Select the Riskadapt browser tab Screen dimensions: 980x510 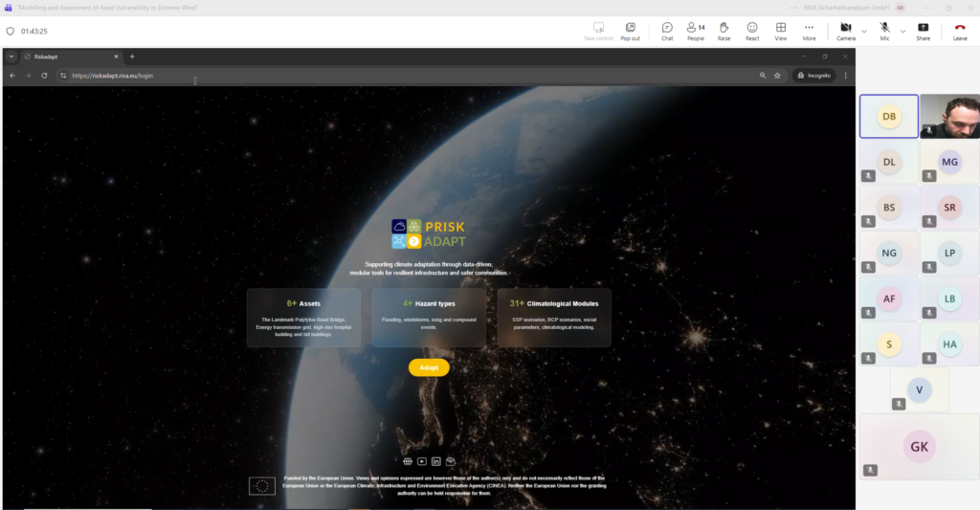pos(69,56)
